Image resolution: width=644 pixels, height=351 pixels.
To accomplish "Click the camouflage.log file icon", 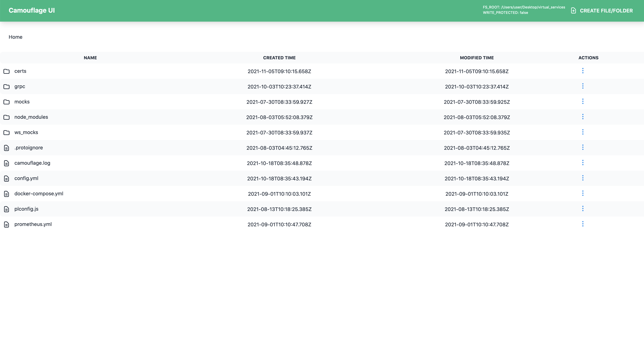I will (6, 163).
